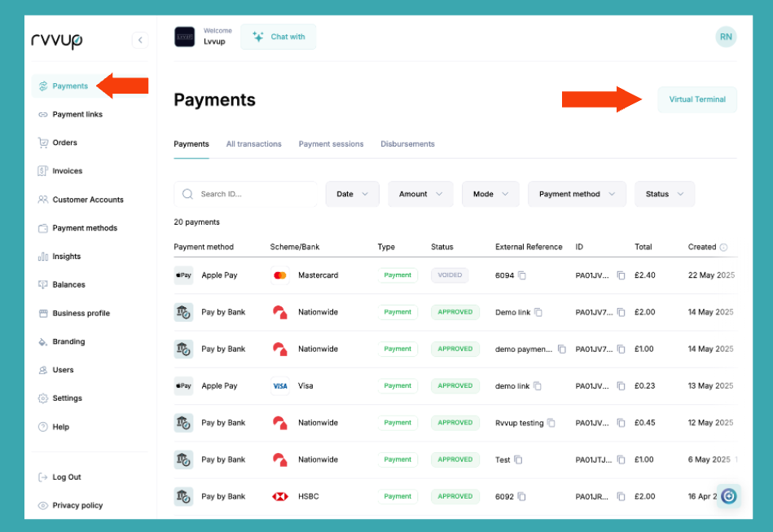Viewport: 773px width, 532px height.
Task: Expand the Date filter dropdown
Action: point(352,194)
